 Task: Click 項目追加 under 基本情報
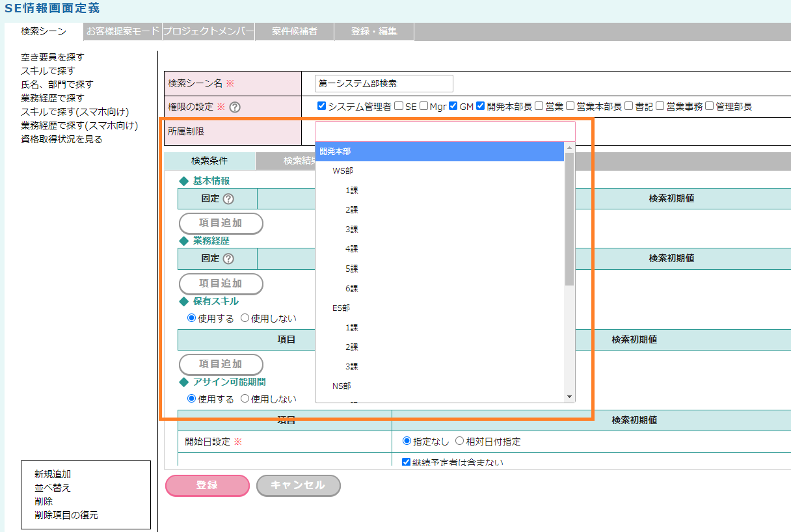221,223
